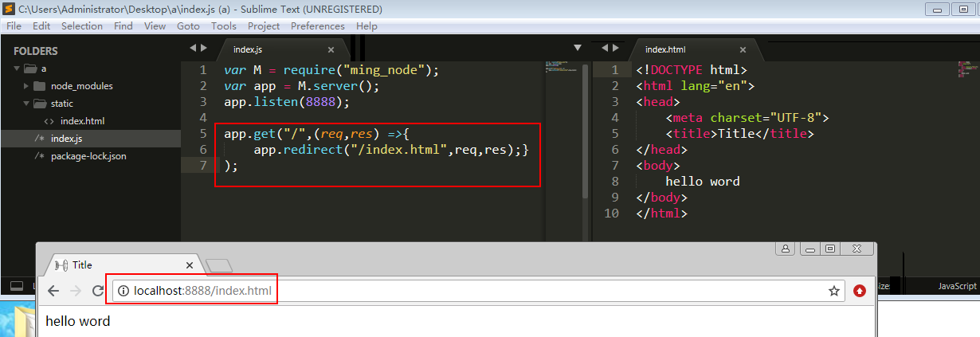This screenshot has width=980, height=337.
Task: Select the Title tab in Chrome
Action: (123, 265)
